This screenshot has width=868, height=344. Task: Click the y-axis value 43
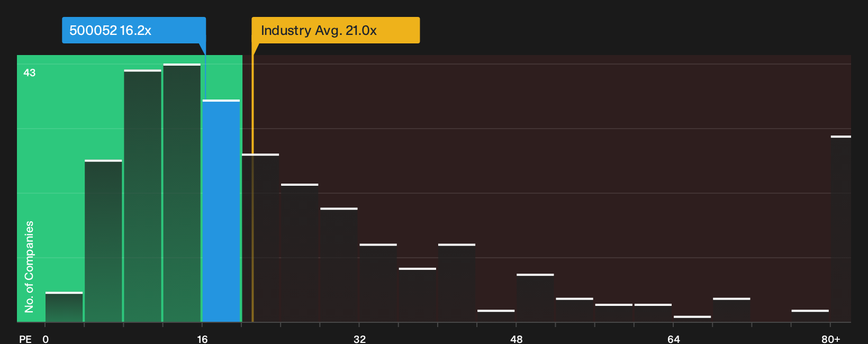pyautogui.click(x=30, y=73)
